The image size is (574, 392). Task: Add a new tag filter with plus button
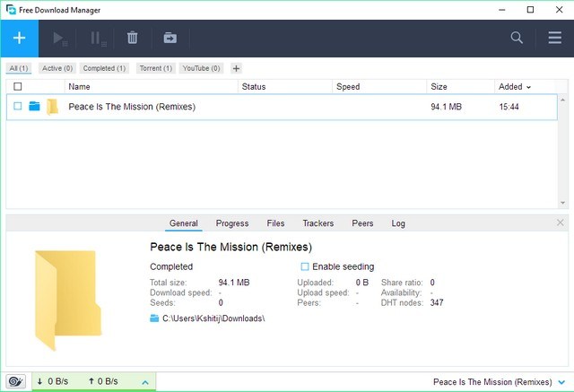(236, 68)
